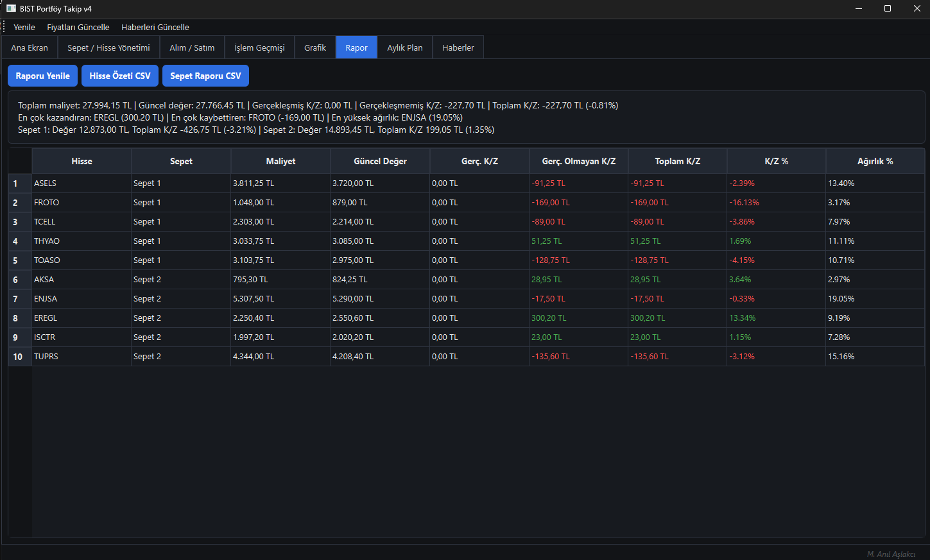
Task: Sort by the Toplam K/Z column header
Action: pos(678,161)
